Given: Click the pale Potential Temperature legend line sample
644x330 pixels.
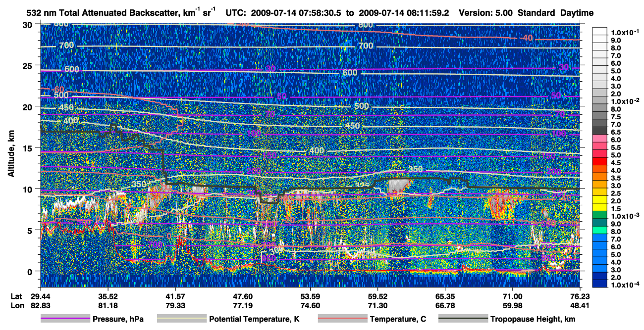Looking at the screenshot, I should click(182, 319).
